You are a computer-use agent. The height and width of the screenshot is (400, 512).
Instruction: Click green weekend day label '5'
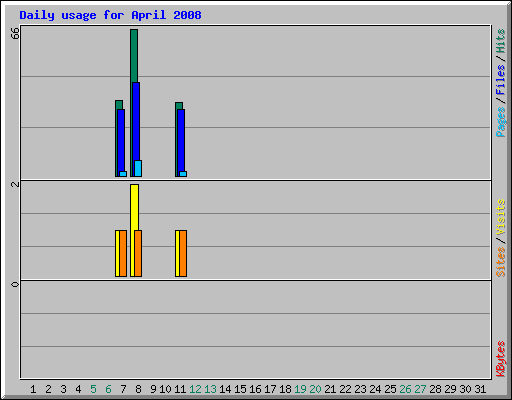[x=93, y=389]
